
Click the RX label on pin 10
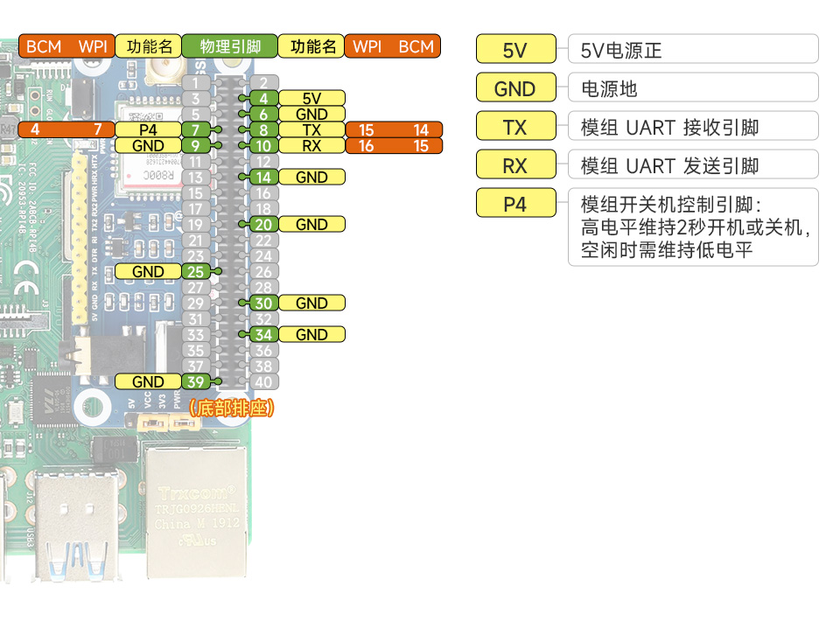[312, 145]
